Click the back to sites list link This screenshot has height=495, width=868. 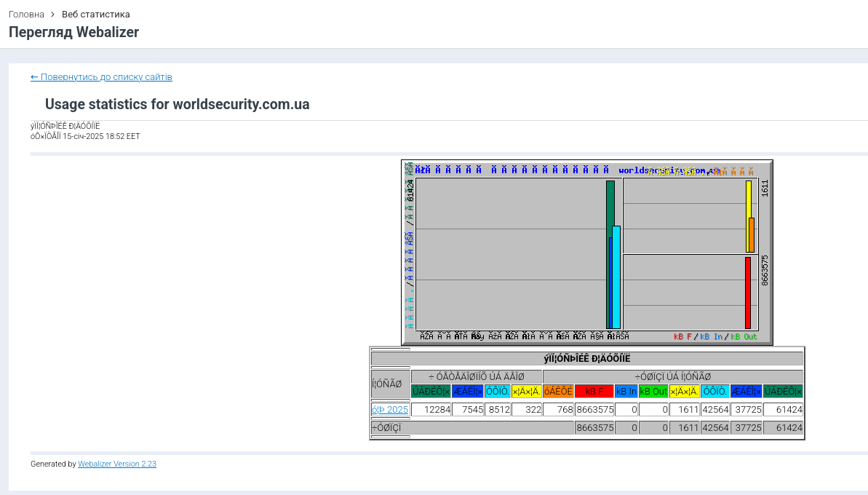click(101, 77)
